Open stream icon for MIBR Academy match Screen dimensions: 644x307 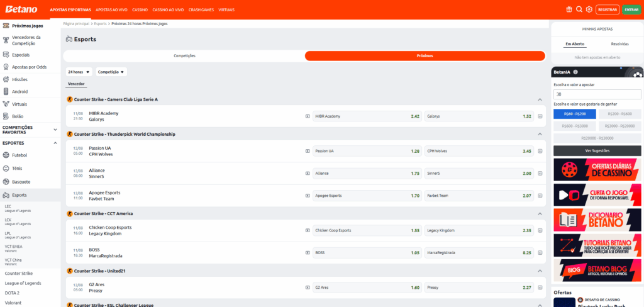[x=308, y=116]
